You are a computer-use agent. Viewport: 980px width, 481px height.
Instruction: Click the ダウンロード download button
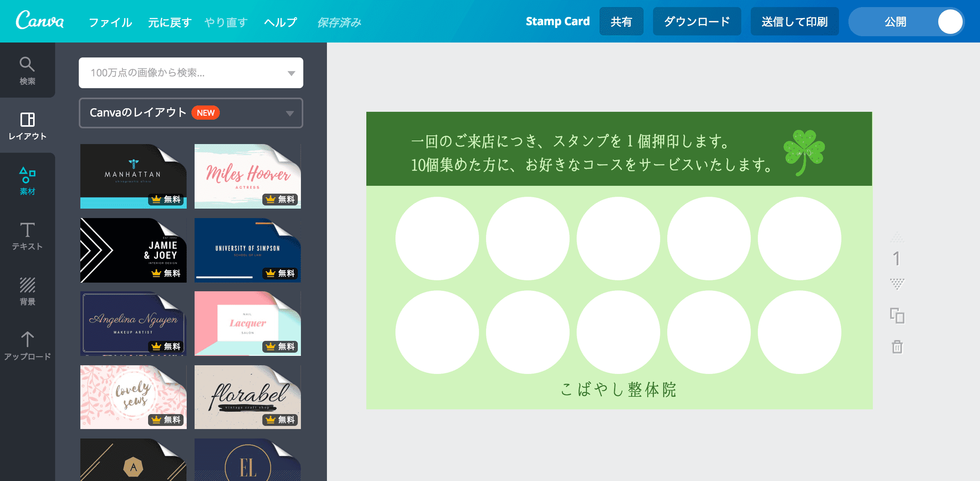pyautogui.click(x=697, y=22)
